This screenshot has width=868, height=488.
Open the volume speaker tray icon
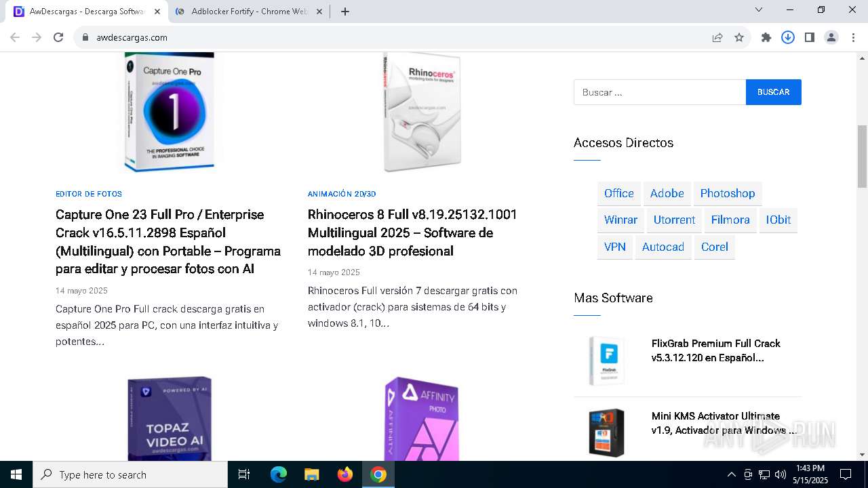[x=780, y=474]
